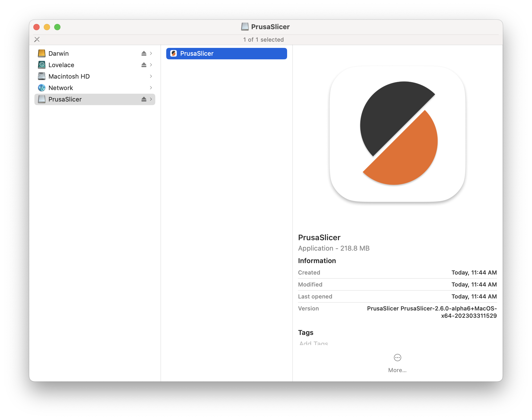
Task: Expand the Darwin row chevron
Action: coord(151,53)
